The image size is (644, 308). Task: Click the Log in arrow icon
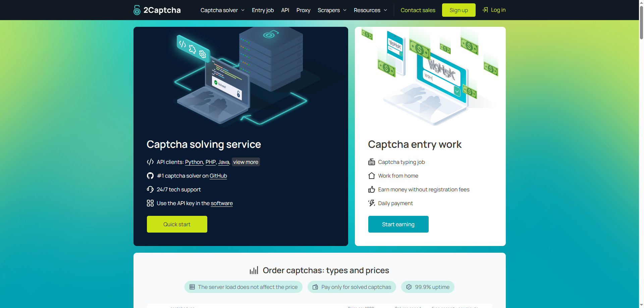coord(485,10)
